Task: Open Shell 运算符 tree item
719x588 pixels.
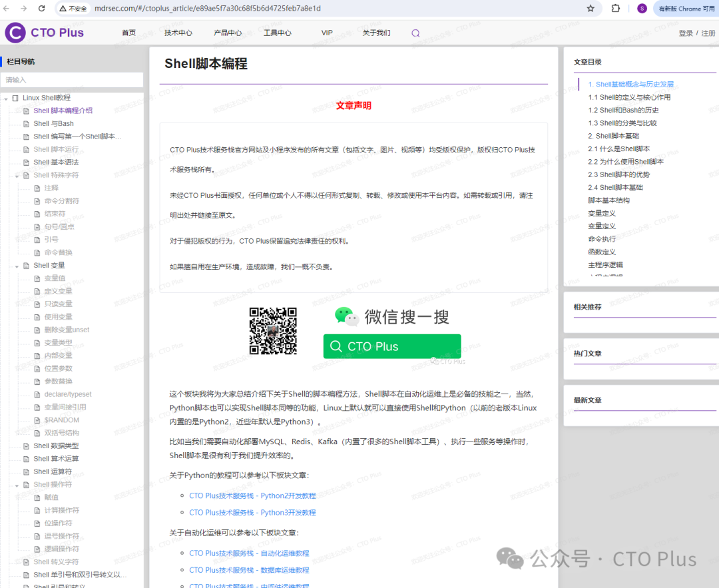Action: 53,471
